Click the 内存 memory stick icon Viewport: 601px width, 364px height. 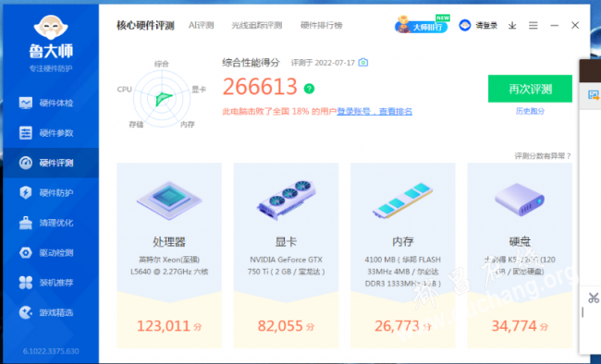tap(403, 200)
